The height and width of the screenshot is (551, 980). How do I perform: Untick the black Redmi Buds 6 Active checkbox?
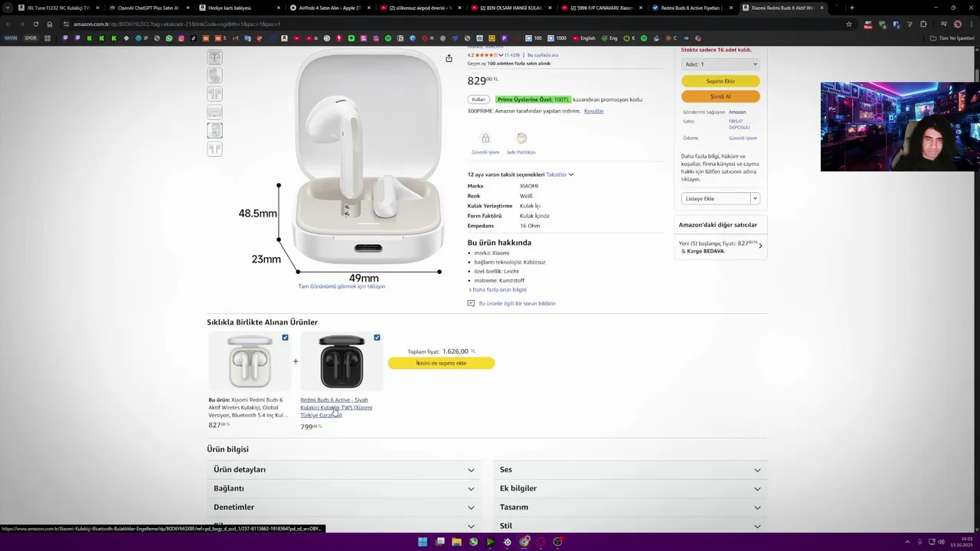(377, 337)
